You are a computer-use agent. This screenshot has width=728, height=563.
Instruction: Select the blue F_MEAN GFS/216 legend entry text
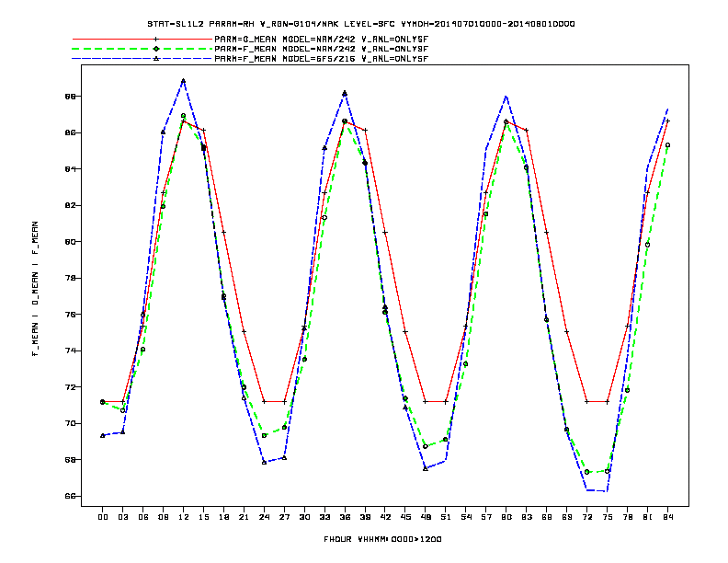(322, 59)
